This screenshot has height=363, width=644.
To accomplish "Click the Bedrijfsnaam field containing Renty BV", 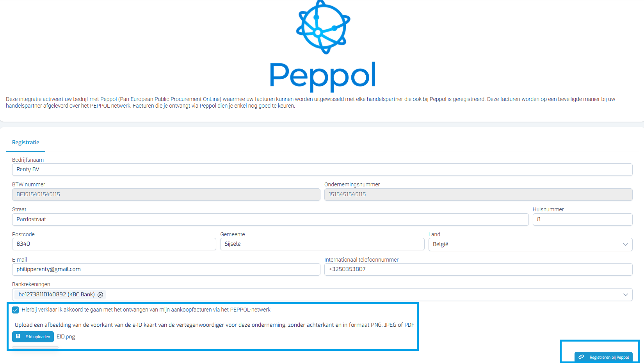I will 322,170.
